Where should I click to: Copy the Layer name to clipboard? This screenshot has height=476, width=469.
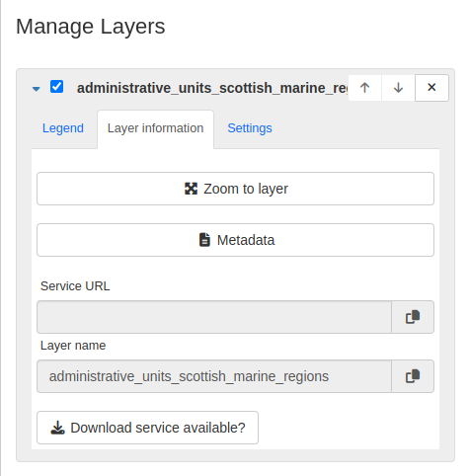point(413,376)
